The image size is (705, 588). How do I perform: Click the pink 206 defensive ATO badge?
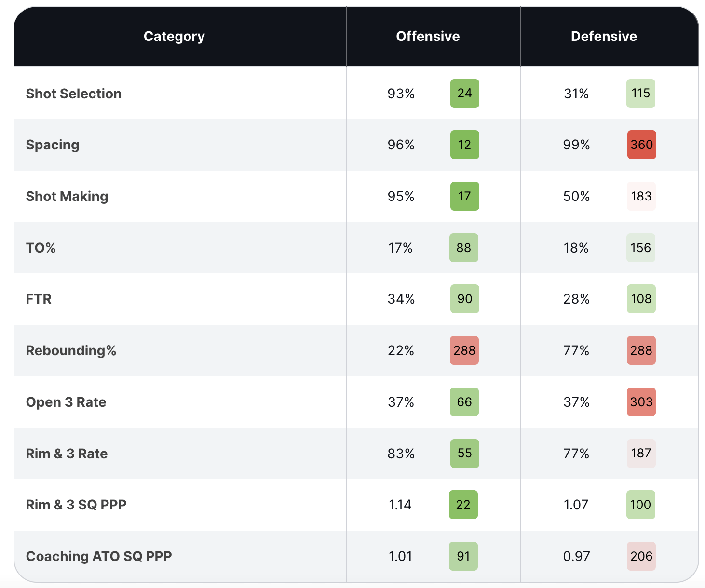[641, 556]
